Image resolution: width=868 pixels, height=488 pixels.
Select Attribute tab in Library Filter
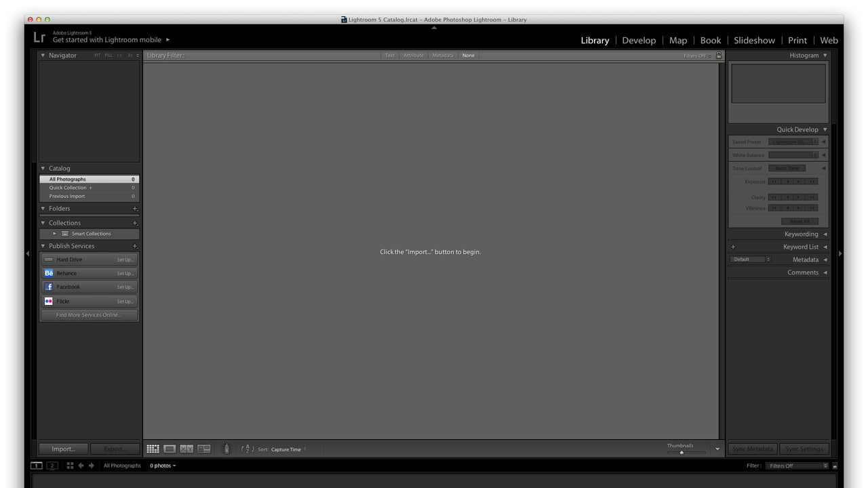pyautogui.click(x=414, y=56)
